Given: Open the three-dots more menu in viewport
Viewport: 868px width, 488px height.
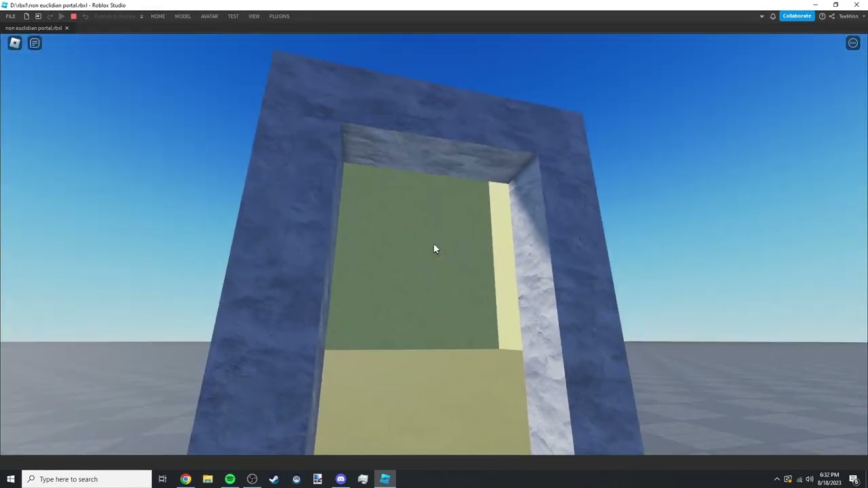Looking at the screenshot, I should pyautogui.click(x=853, y=43).
